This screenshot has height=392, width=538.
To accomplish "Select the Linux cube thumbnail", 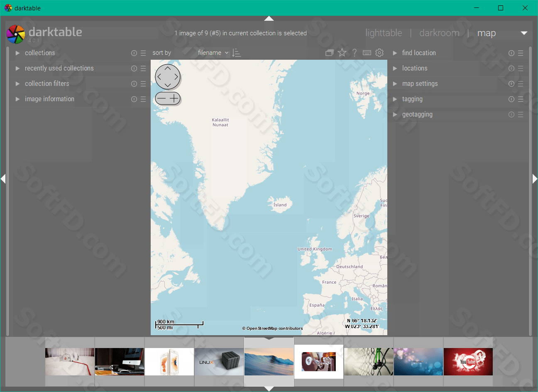I will [x=219, y=362].
